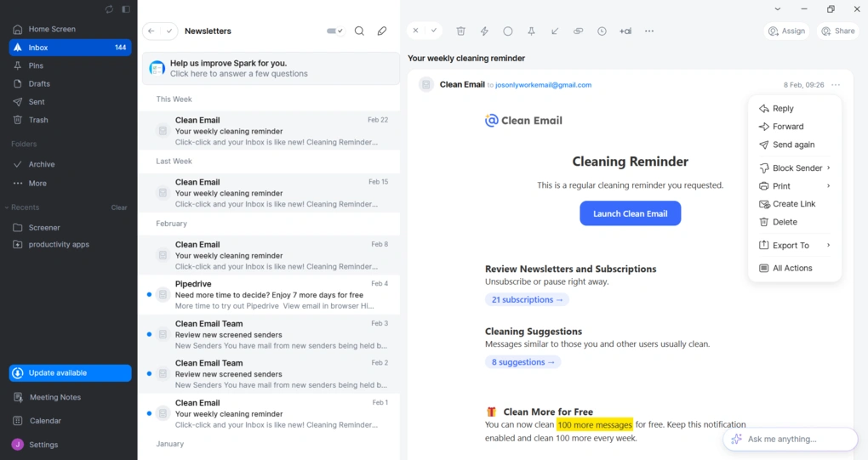Toggle the smart inbox switch dropdown

point(335,31)
